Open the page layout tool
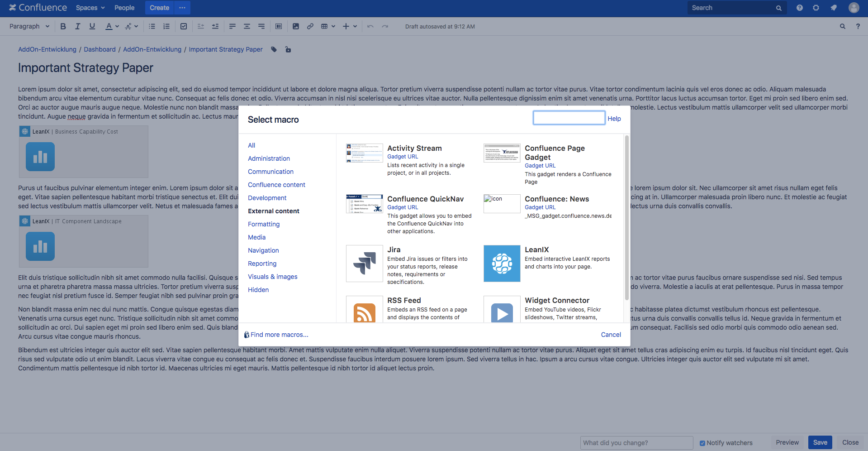 [279, 26]
